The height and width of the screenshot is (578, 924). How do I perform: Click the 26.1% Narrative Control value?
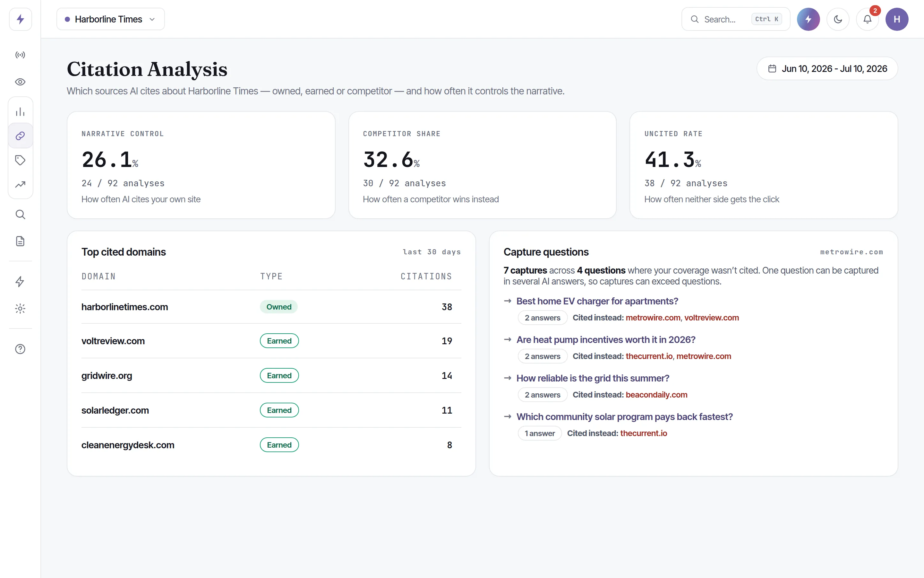(x=110, y=159)
